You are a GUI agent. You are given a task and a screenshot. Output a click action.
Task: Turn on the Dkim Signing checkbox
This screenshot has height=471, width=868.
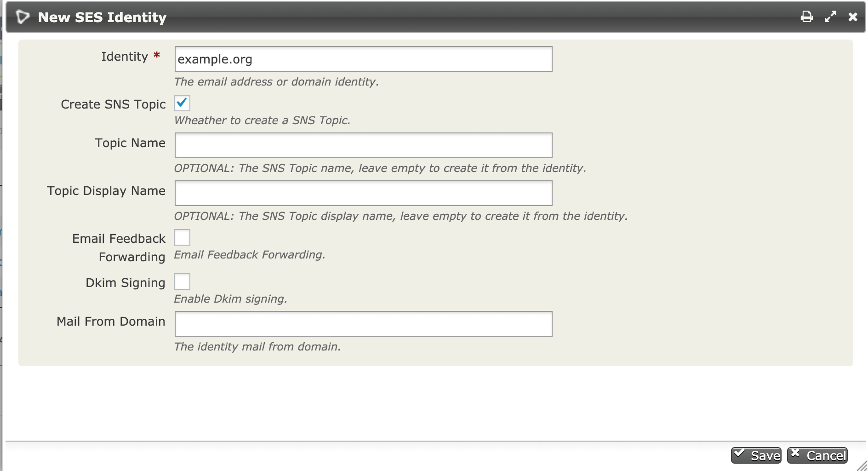point(182,281)
